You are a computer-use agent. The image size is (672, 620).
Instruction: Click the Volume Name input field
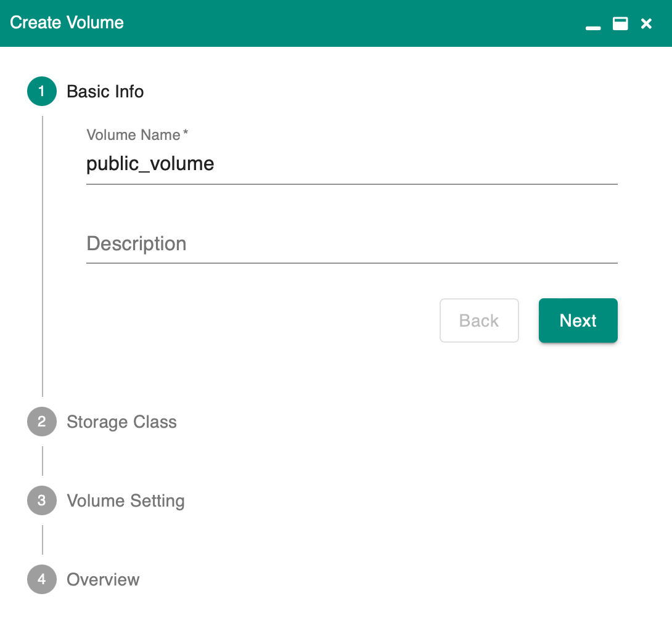point(352,165)
